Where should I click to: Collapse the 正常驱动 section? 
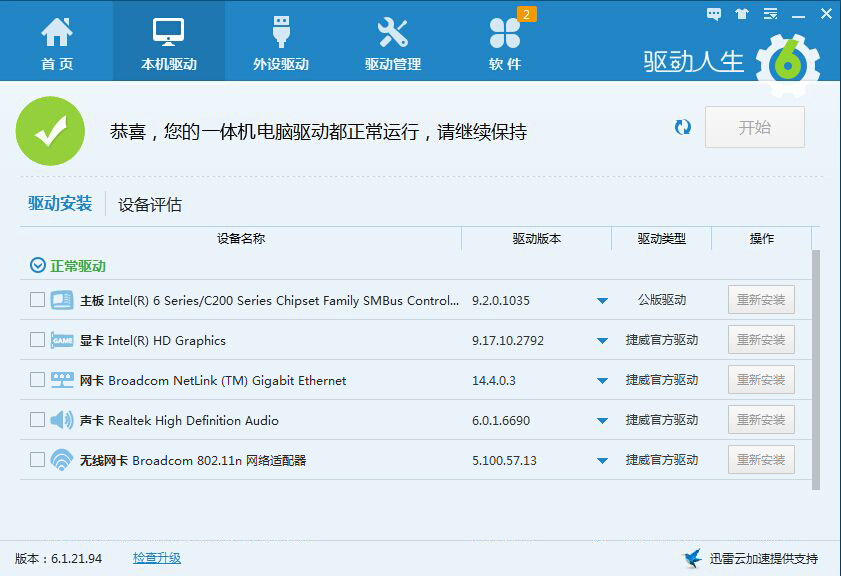pos(38,266)
